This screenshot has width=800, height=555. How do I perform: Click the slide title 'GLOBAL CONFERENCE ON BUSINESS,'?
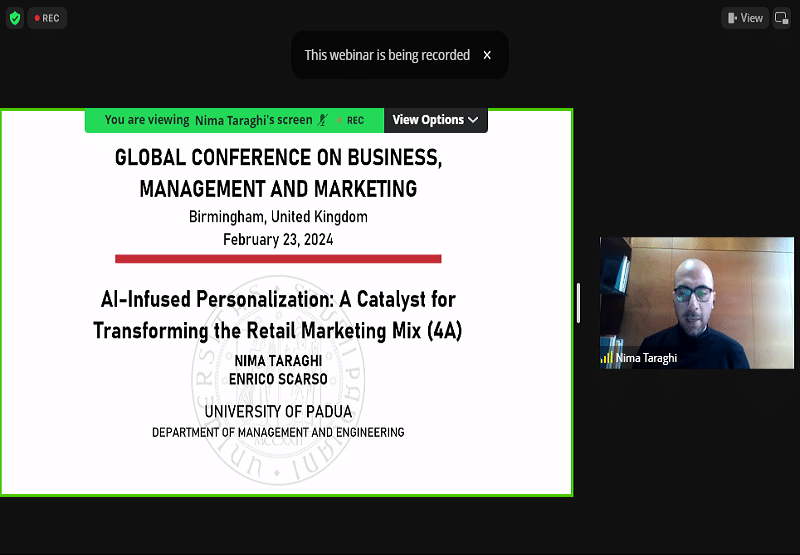(x=278, y=158)
